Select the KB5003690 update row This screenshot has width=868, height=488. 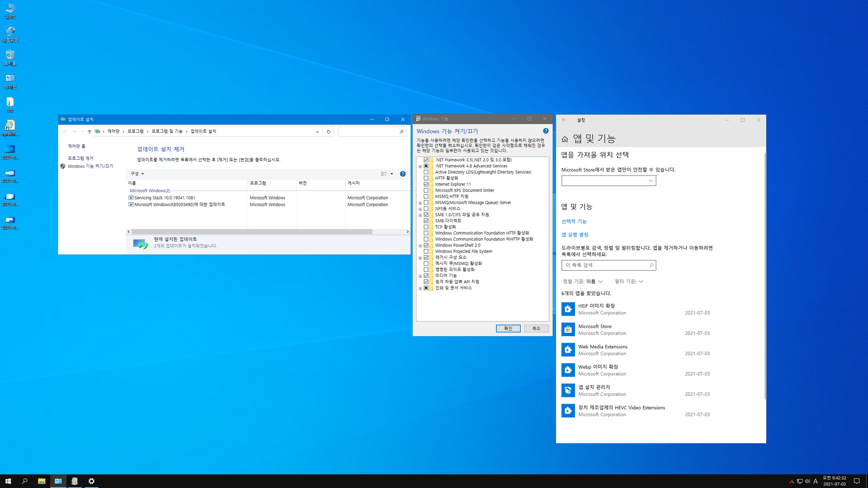[267, 205]
